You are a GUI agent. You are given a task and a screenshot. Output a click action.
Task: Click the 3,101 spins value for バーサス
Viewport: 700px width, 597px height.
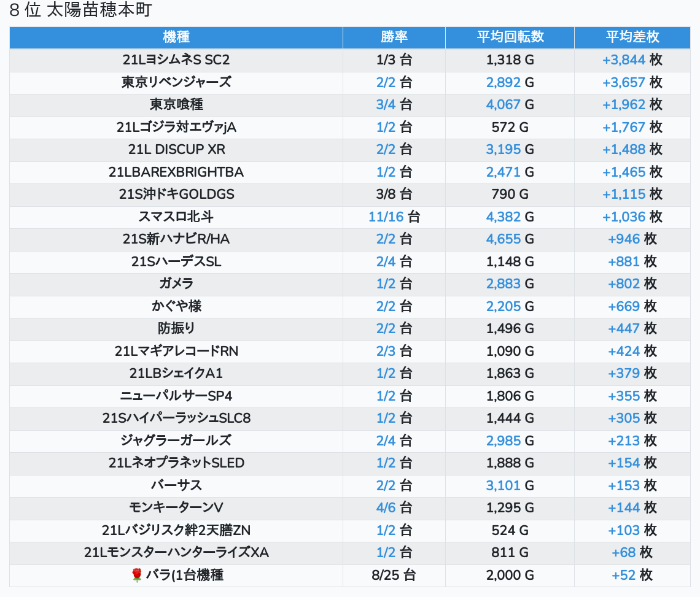503,485
